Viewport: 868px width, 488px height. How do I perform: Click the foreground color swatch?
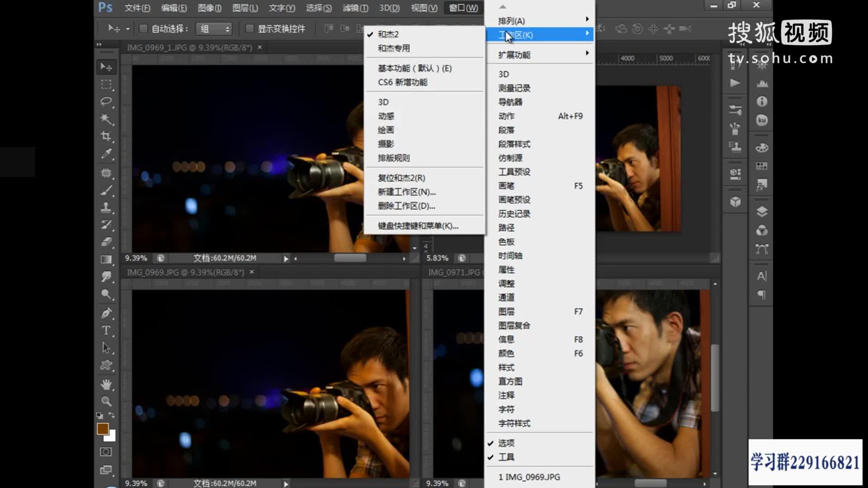[x=103, y=429]
